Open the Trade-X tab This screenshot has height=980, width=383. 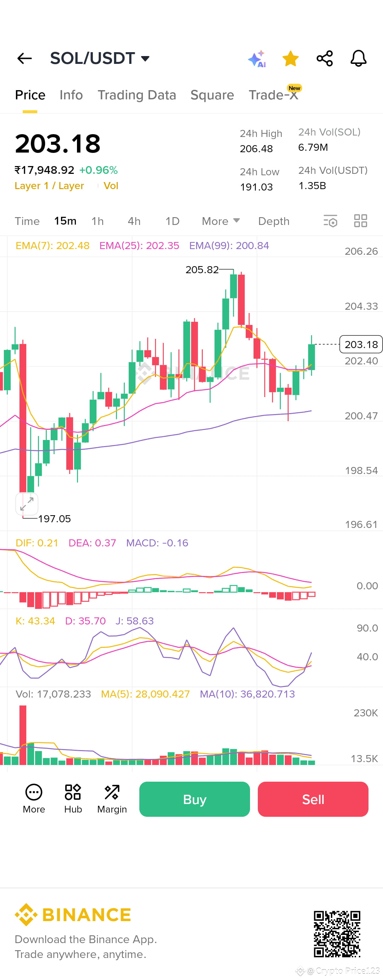point(273,95)
